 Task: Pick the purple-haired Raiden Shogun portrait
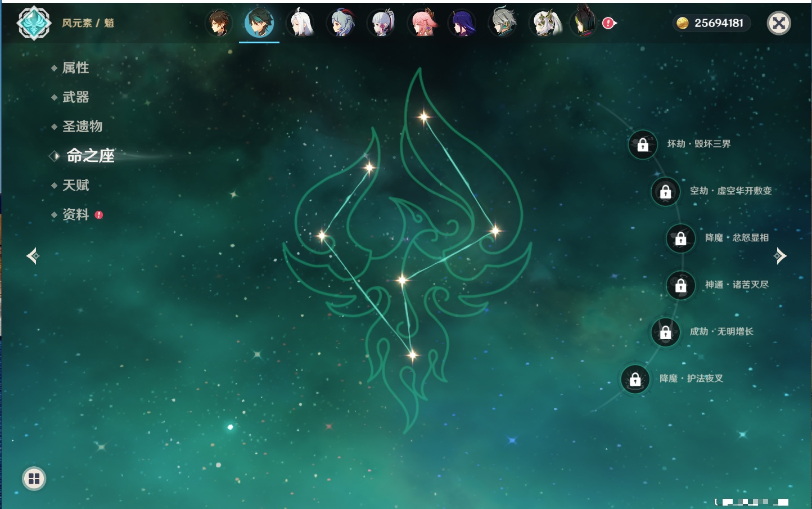(462, 24)
